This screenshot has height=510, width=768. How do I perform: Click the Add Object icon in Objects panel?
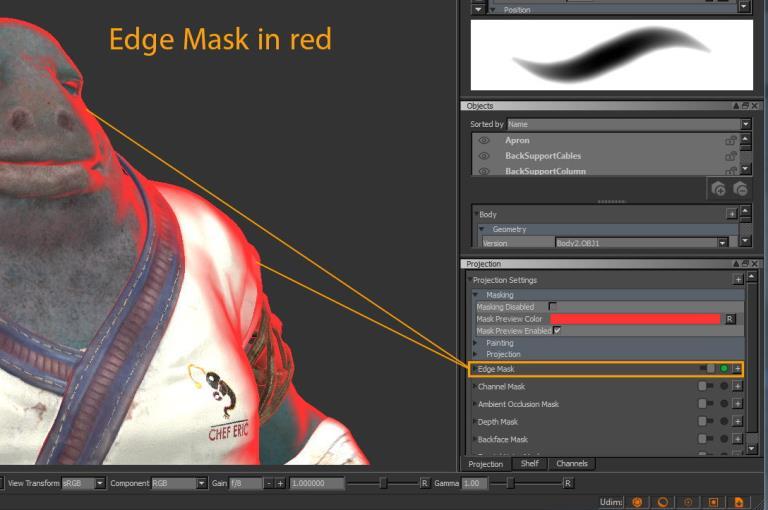718,189
